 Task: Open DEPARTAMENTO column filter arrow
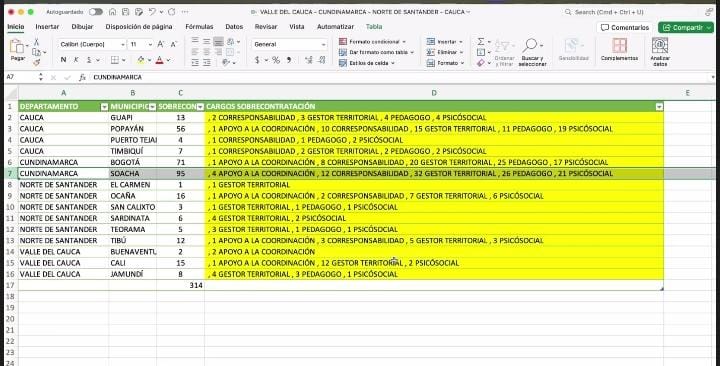point(104,107)
